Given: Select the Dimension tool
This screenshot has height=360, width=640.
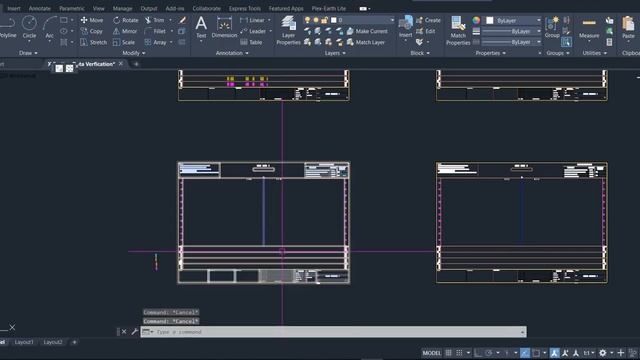Looking at the screenshot, I should [x=224, y=27].
